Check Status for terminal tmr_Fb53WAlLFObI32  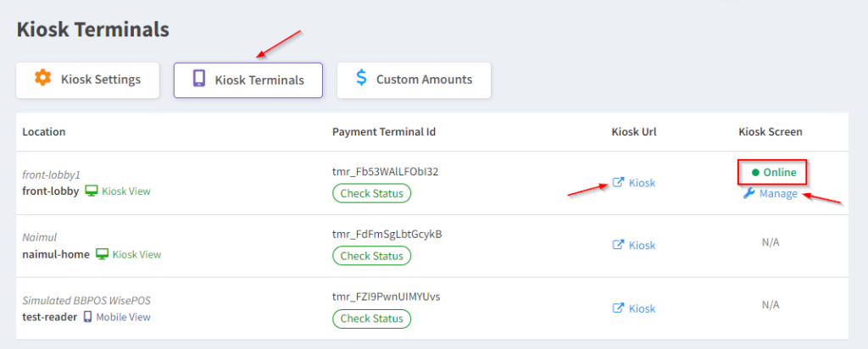[x=371, y=193]
